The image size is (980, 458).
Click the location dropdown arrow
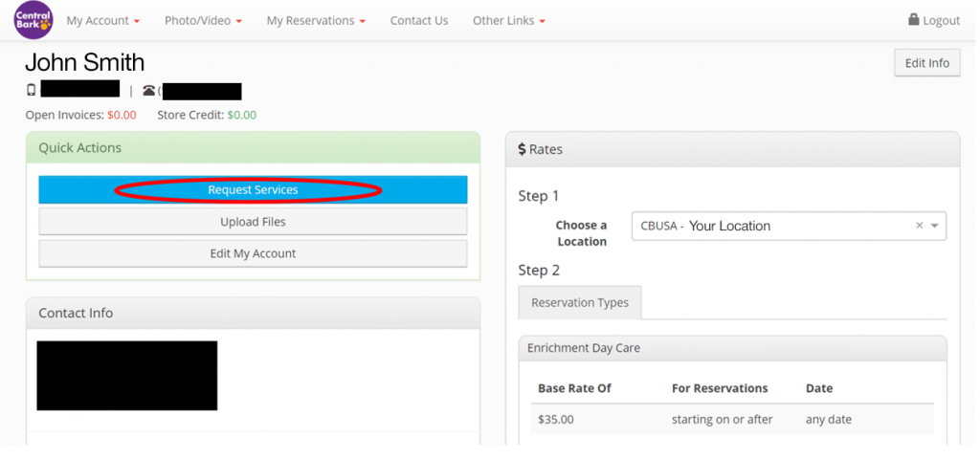(x=934, y=227)
